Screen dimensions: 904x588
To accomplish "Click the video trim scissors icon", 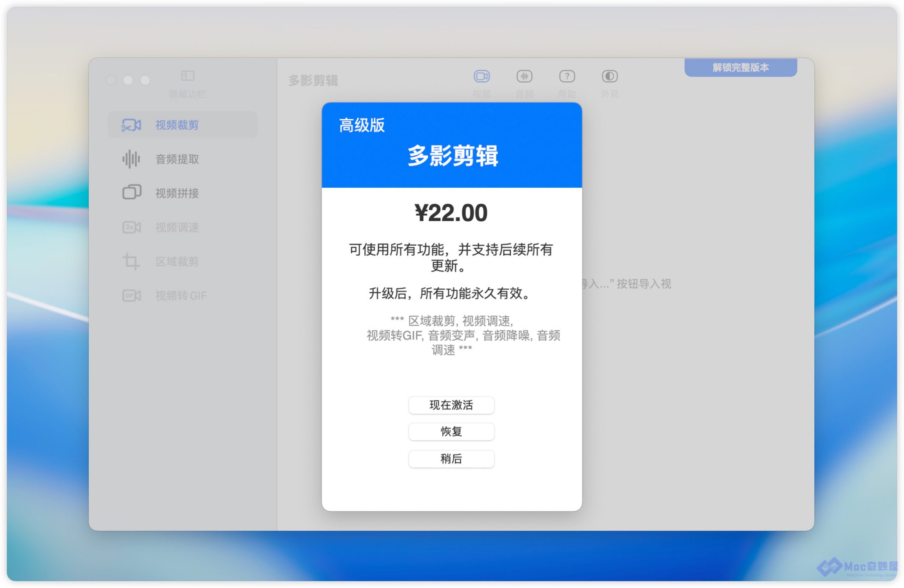I will (131, 125).
